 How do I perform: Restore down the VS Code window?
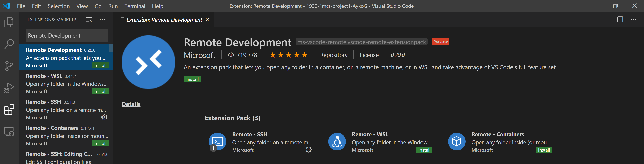point(615,6)
